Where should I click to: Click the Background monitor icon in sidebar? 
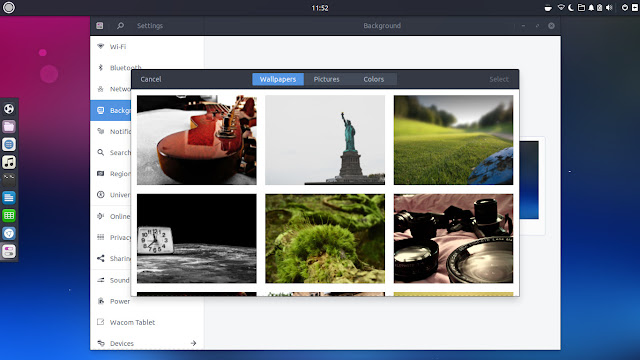point(100,110)
